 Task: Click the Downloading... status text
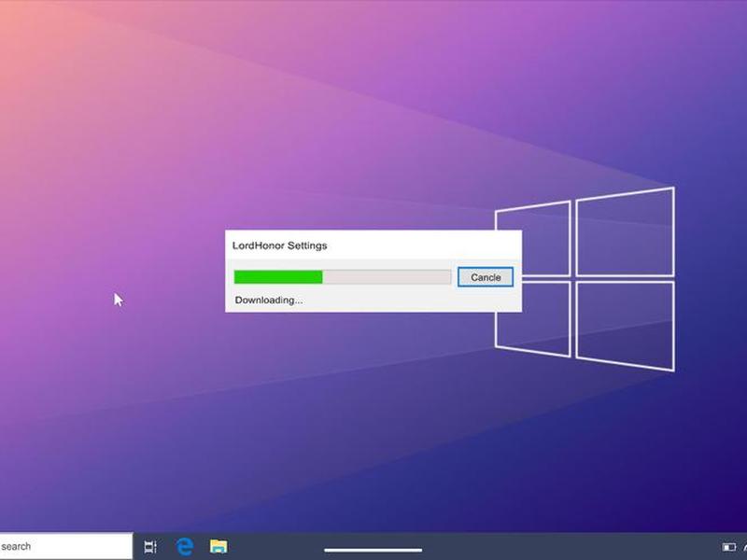(269, 300)
